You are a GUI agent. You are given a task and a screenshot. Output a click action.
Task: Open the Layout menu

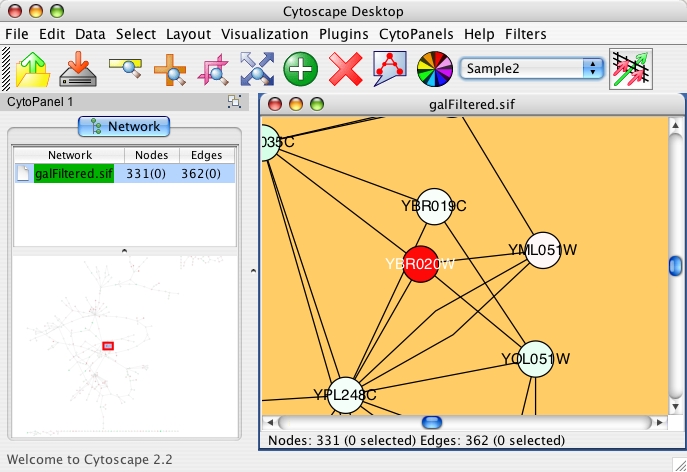point(188,34)
